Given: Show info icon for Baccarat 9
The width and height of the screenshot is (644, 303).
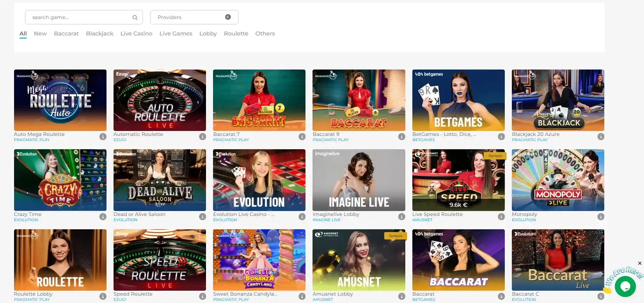Looking at the screenshot, I should pos(402,137).
